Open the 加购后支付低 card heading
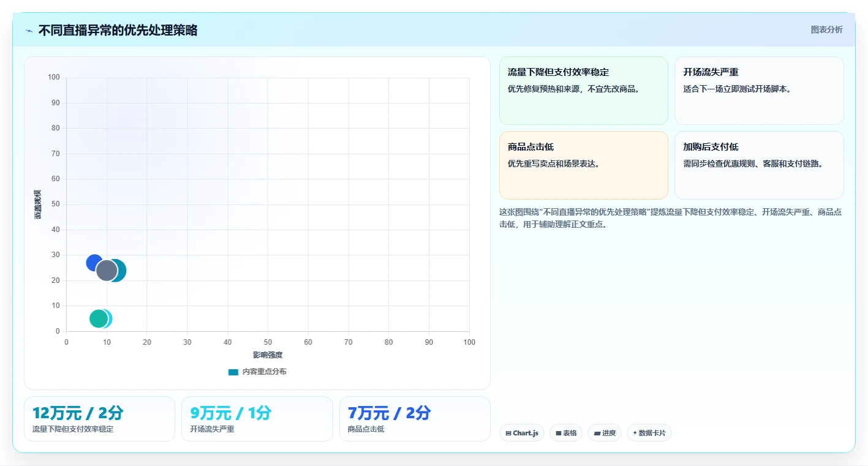 (711, 147)
